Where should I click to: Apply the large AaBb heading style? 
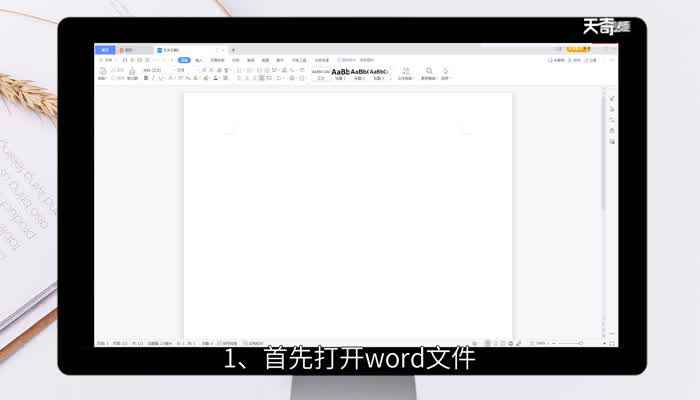click(341, 71)
